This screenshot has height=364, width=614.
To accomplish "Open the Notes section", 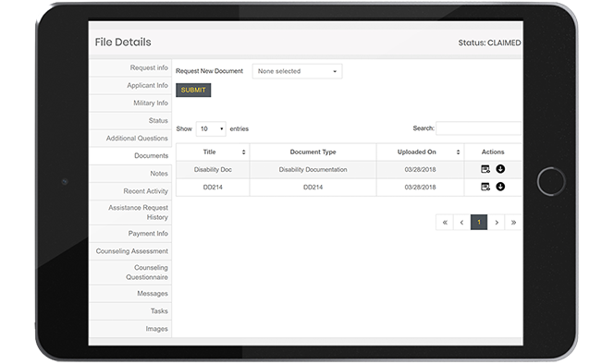I will (130, 174).
